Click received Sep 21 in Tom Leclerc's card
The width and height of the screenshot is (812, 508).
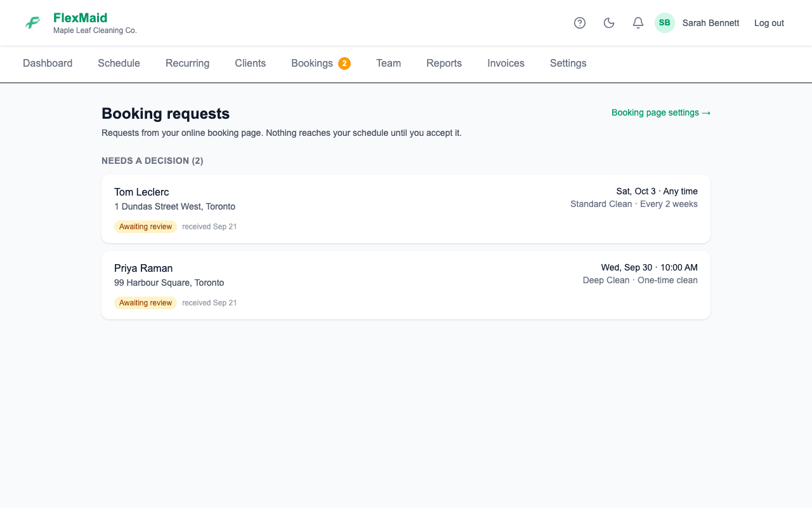pos(209,227)
